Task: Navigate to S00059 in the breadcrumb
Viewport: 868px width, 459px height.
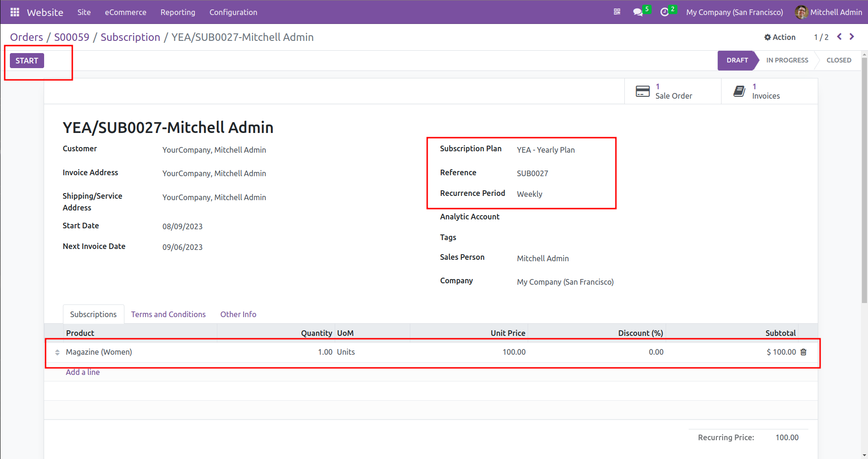Action: tap(71, 37)
